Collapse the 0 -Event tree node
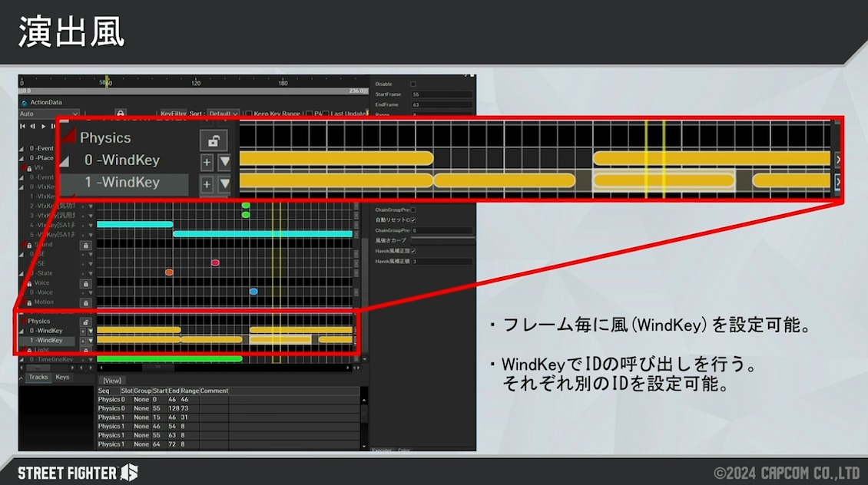868x485 pixels. click(22, 149)
